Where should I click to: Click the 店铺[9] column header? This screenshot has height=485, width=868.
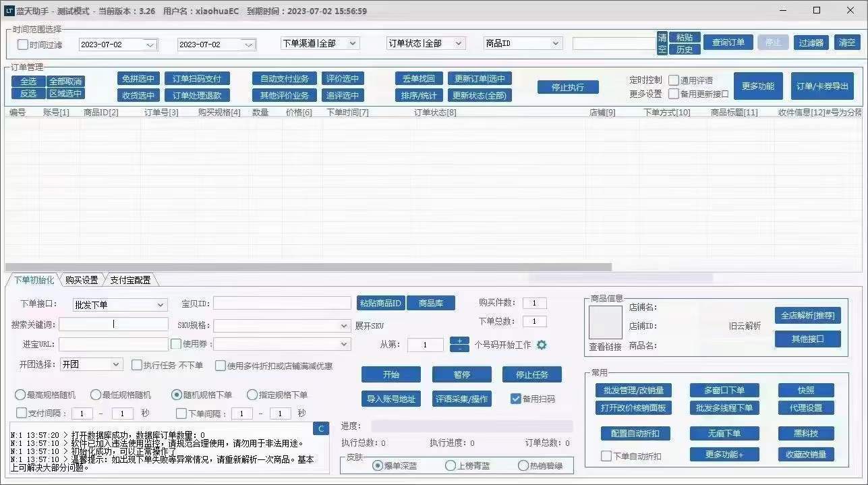point(602,113)
